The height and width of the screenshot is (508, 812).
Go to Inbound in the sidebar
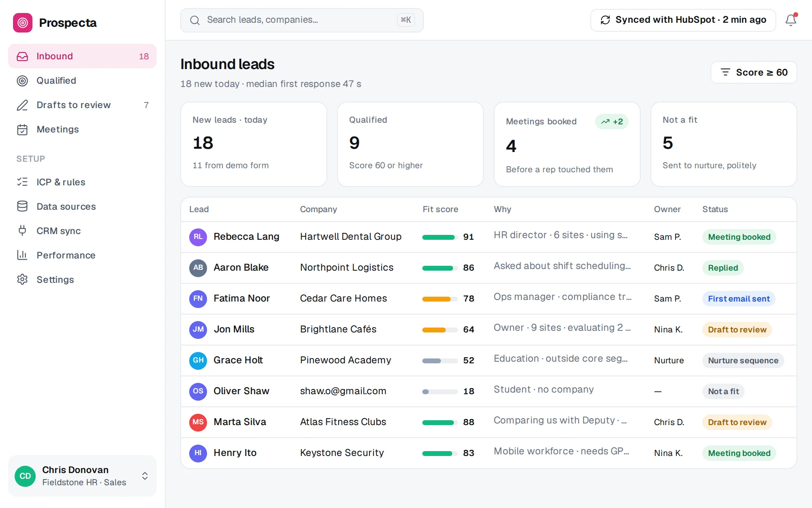82,56
